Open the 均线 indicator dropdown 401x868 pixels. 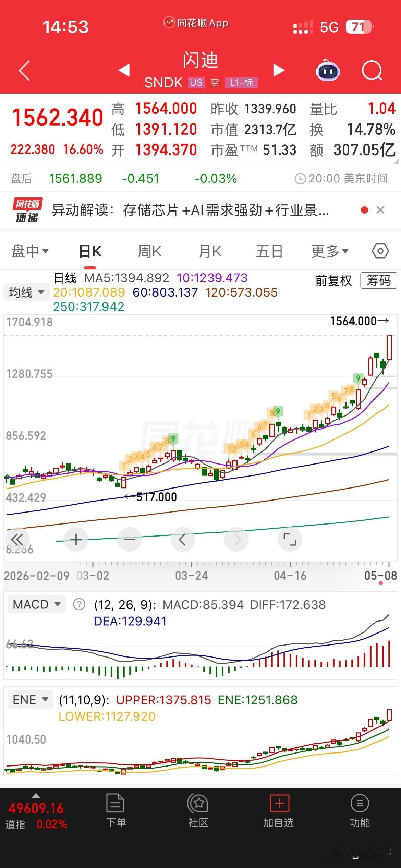tap(27, 292)
